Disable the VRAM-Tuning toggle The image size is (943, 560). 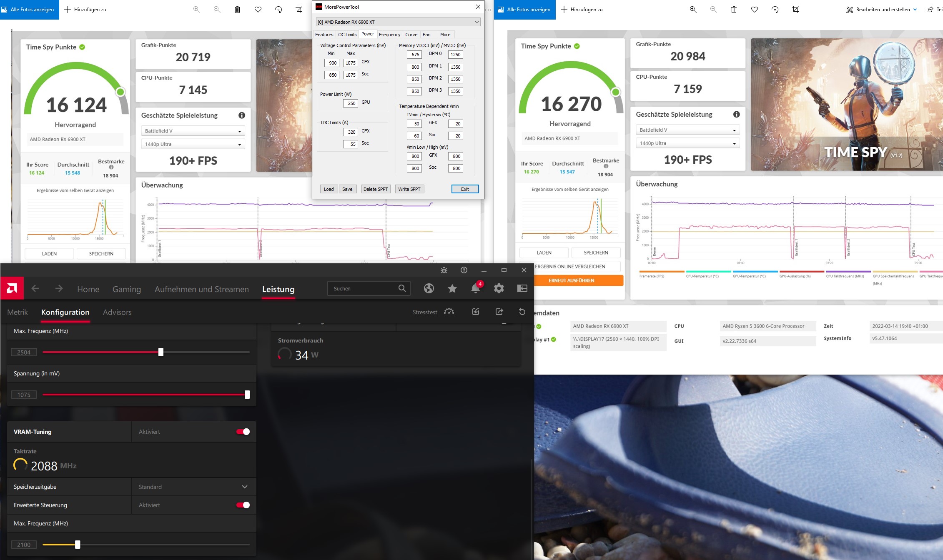[243, 432]
